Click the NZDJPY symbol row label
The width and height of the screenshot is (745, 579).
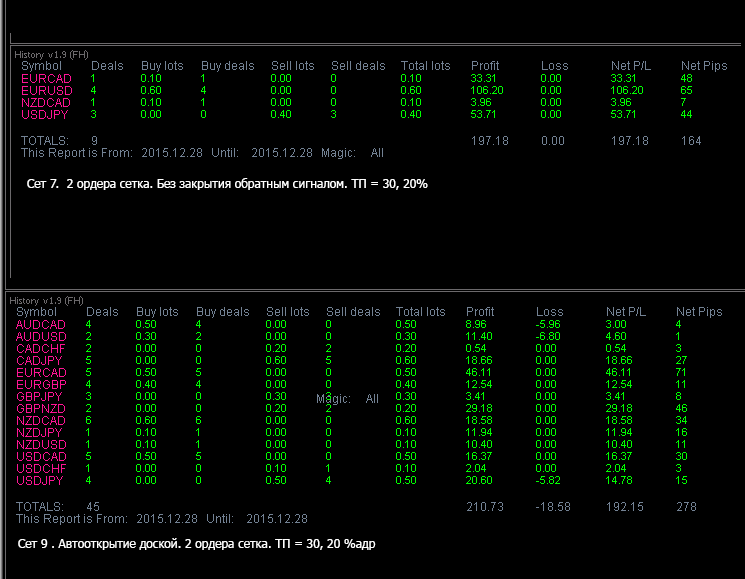(x=39, y=433)
